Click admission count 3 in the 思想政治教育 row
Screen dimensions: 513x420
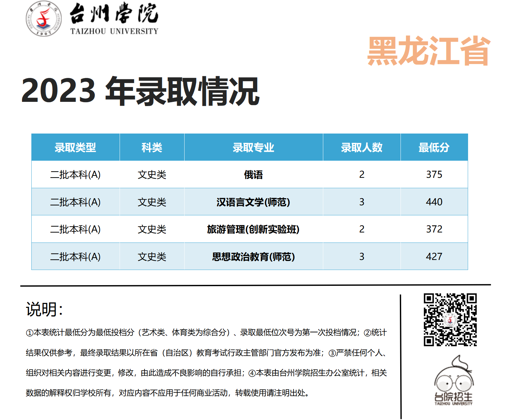click(362, 257)
